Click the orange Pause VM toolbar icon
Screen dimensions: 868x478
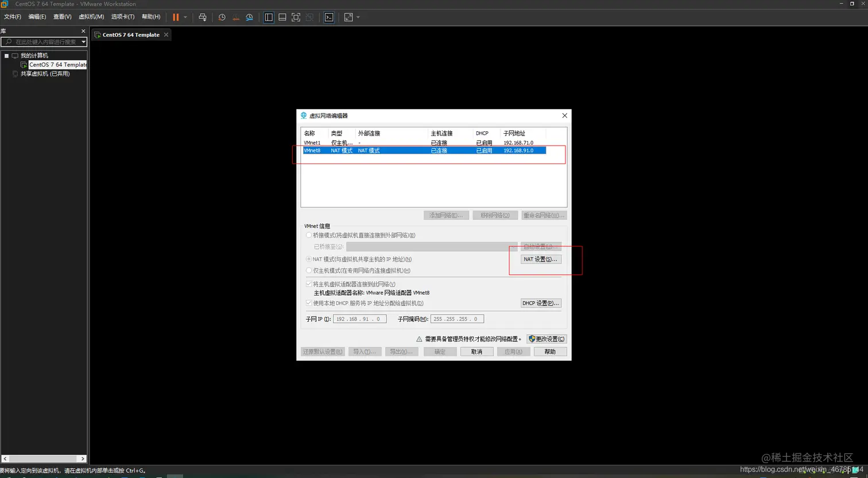click(176, 17)
